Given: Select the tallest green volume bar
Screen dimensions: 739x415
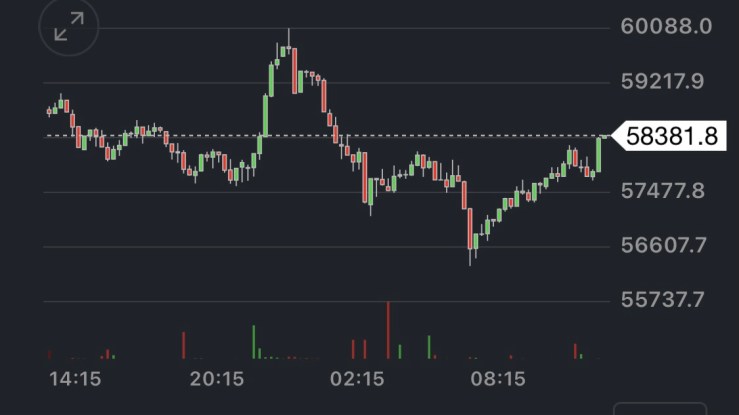Looking at the screenshot, I should point(254,341).
